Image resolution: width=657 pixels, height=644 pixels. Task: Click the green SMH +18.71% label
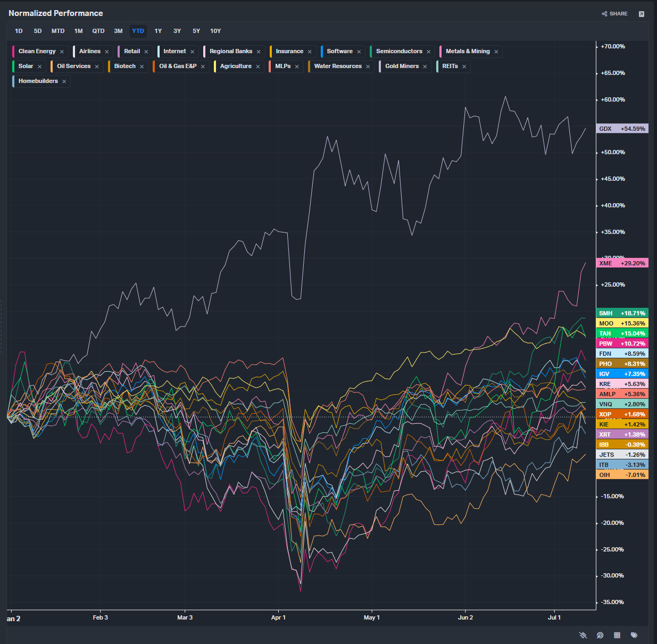click(x=622, y=313)
